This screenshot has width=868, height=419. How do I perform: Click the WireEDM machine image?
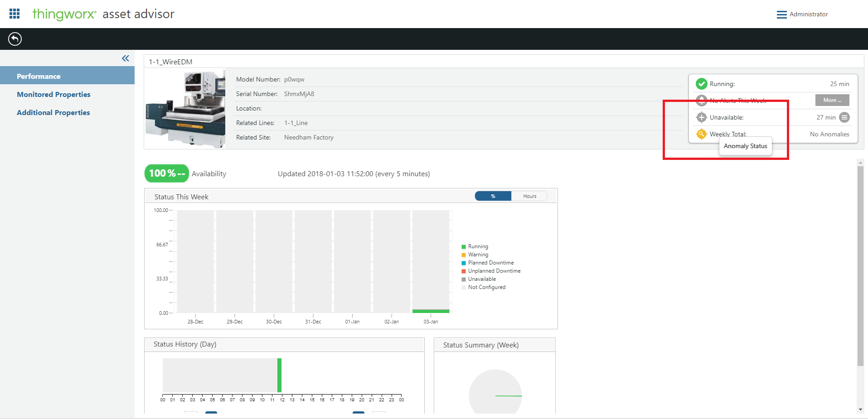pos(185,109)
